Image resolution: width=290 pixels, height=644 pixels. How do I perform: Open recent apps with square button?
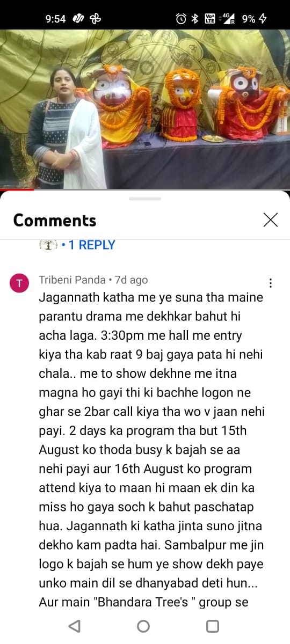click(213, 626)
